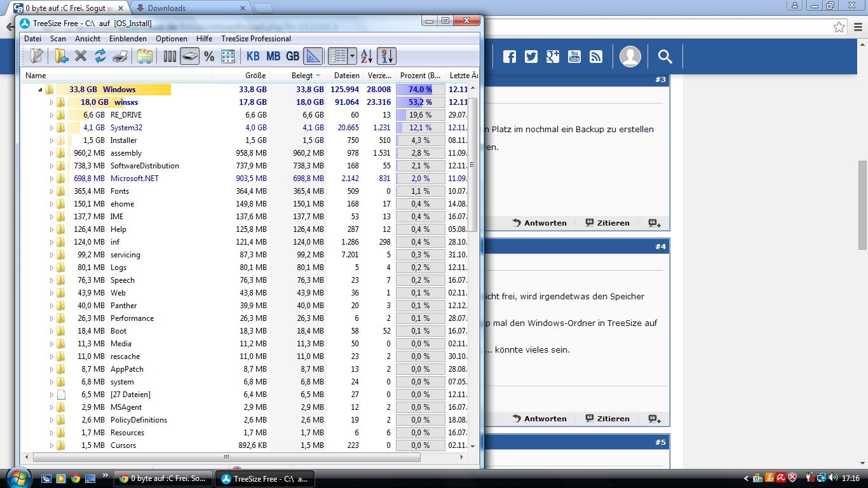Click the three vertical bars toolbar icon

coord(170,56)
